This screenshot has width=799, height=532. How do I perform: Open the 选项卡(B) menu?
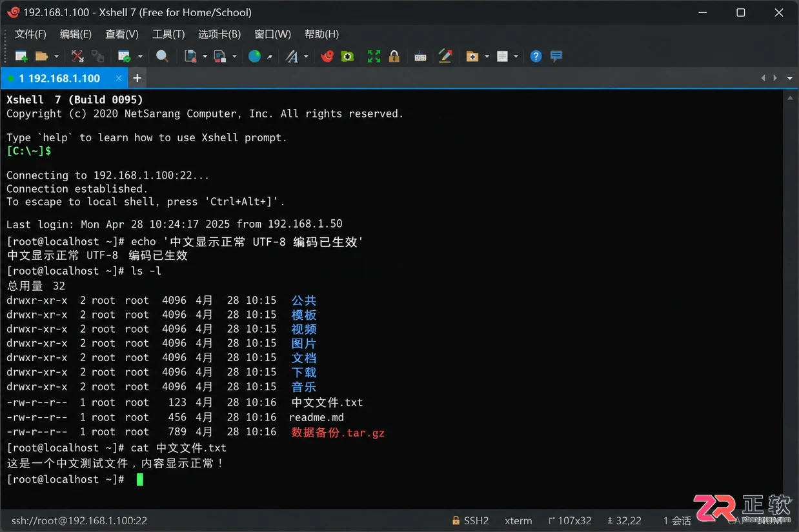[x=219, y=34]
